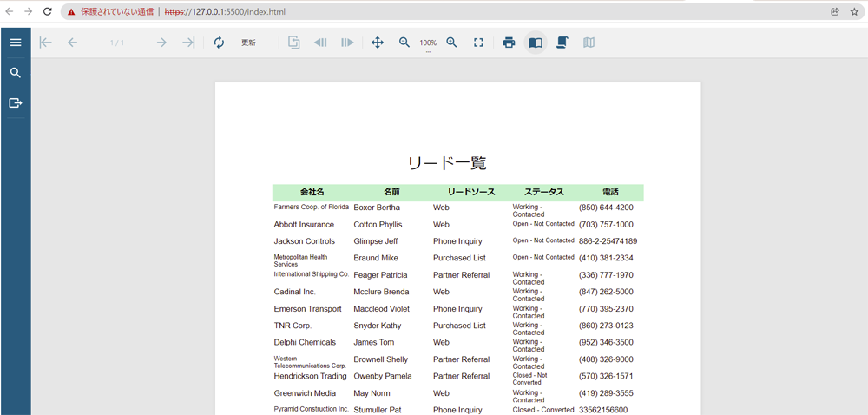Click the history forward icon
This screenshot has height=415, width=868.
click(347, 43)
